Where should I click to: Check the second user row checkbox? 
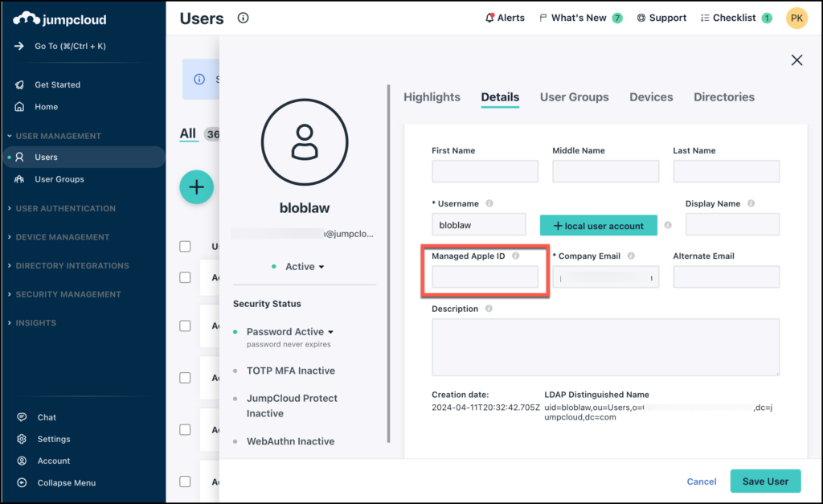coord(185,326)
